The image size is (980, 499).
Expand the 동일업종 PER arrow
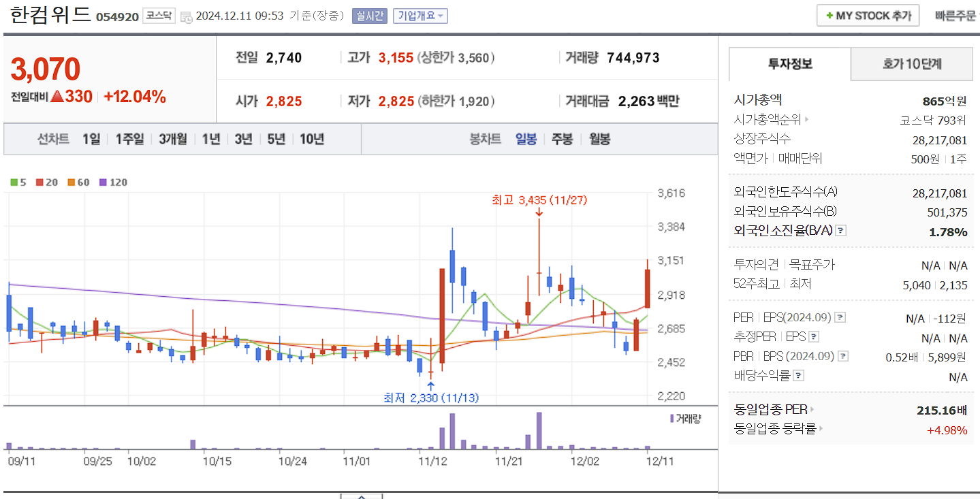[x=811, y=411]
